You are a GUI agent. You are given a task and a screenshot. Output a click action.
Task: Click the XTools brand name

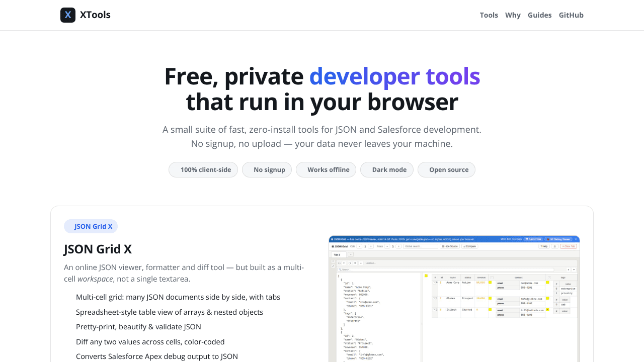point(95,15)
